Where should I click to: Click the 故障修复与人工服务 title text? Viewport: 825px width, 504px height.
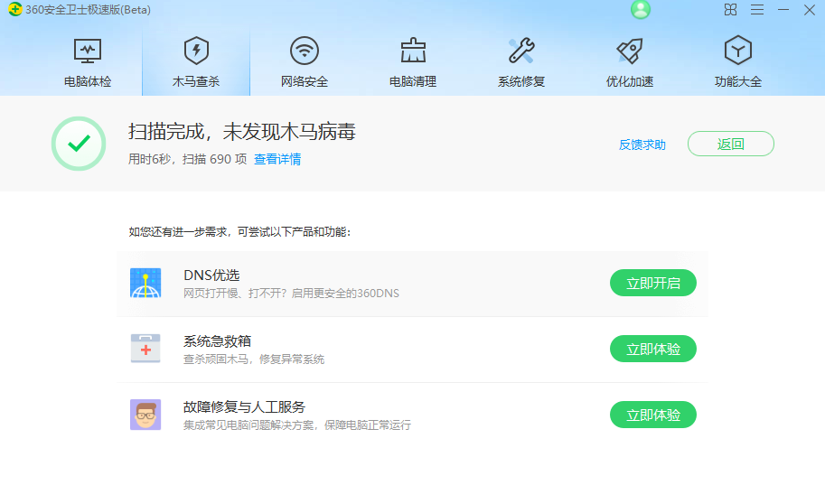244,406
